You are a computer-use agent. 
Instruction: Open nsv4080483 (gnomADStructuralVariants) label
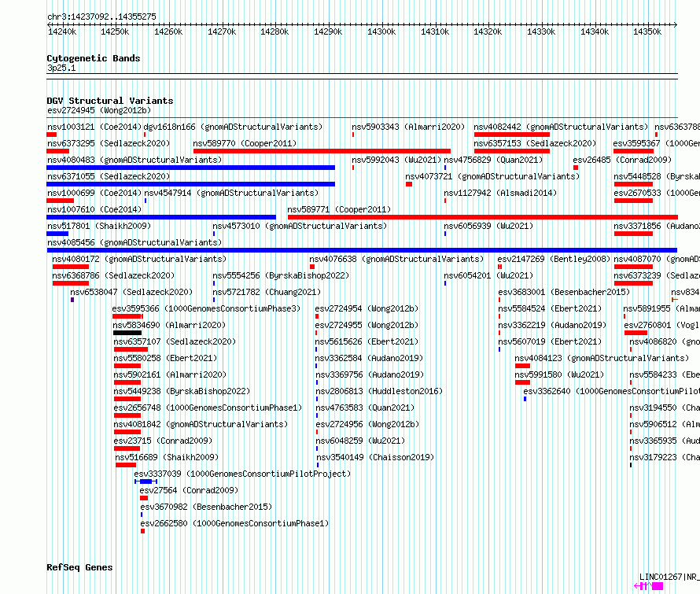(134, 160)
